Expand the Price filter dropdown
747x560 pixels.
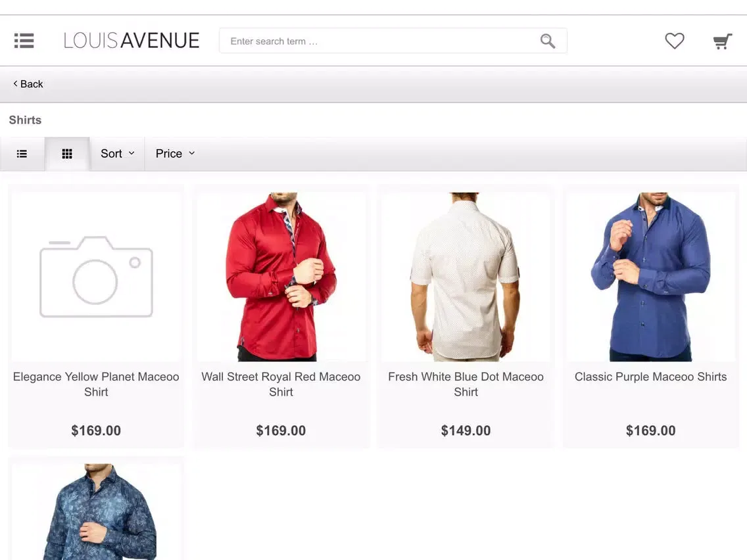tap(176, 154)
